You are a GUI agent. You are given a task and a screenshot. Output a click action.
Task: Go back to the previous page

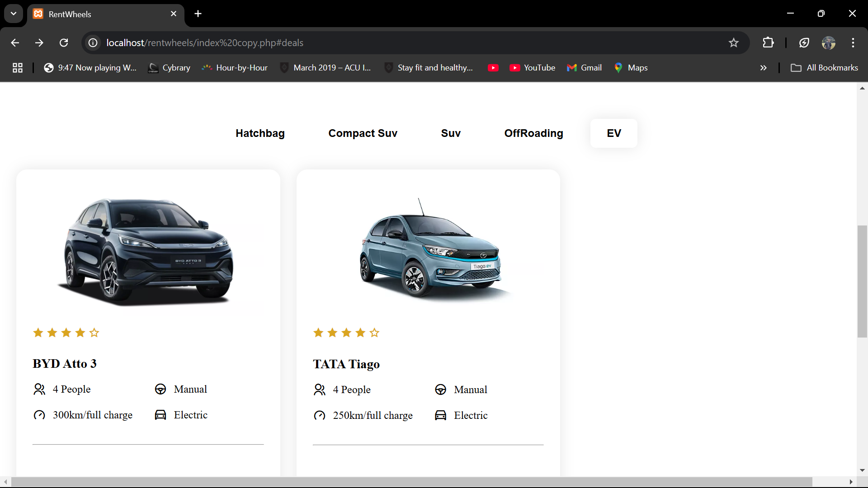(x=15, y=43)
